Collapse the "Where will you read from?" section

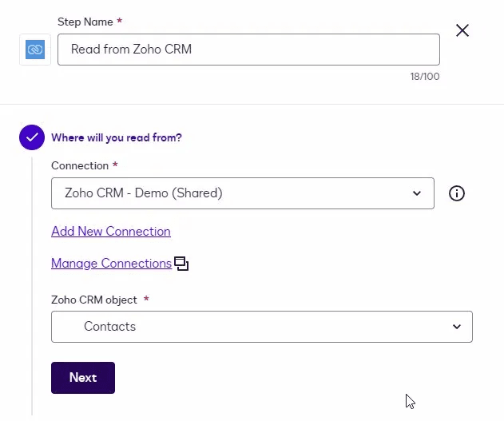117,137
